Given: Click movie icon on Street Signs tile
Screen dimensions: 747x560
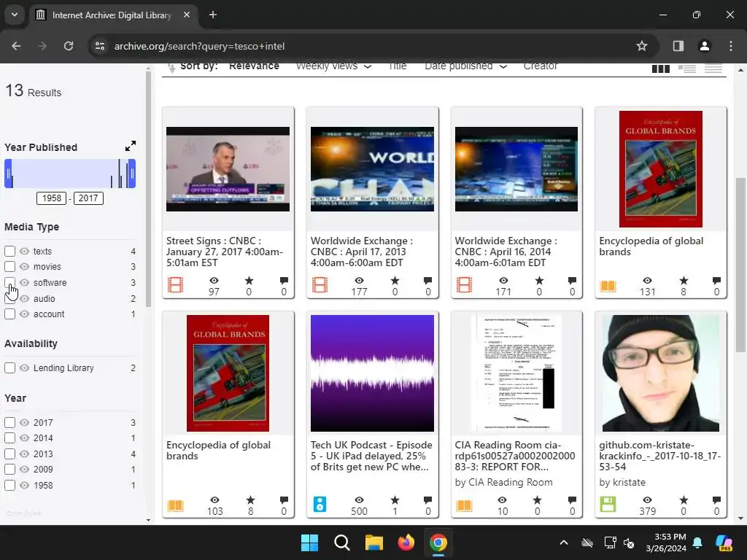Looking at the screenshot, I should pos(175,285).
